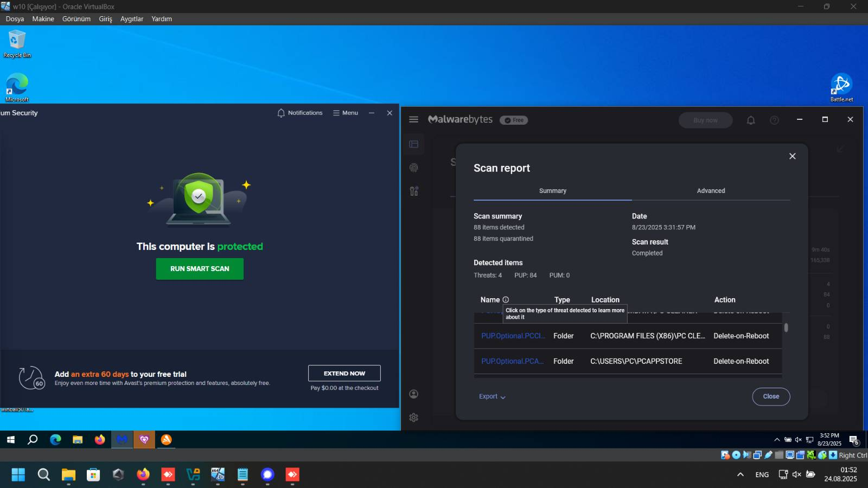Open VirtualBox Giriş menu
Screen dimensions: 868x488
coord(105,19)
